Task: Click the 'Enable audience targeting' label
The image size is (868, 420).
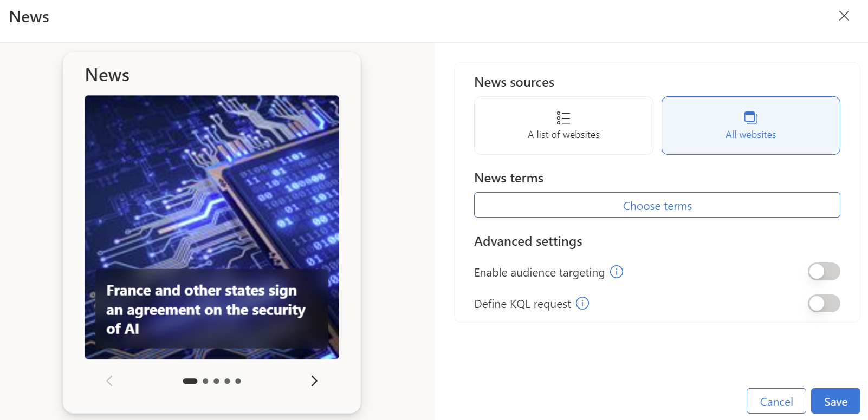Action: (539, 272)
